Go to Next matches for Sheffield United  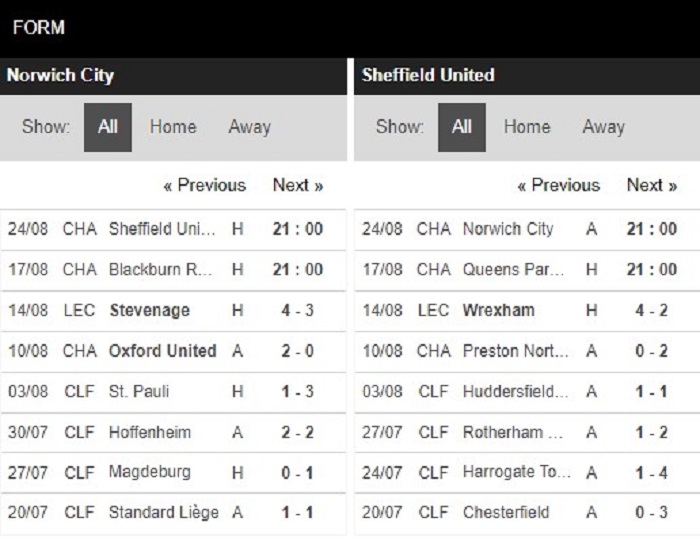coord(652,185)
